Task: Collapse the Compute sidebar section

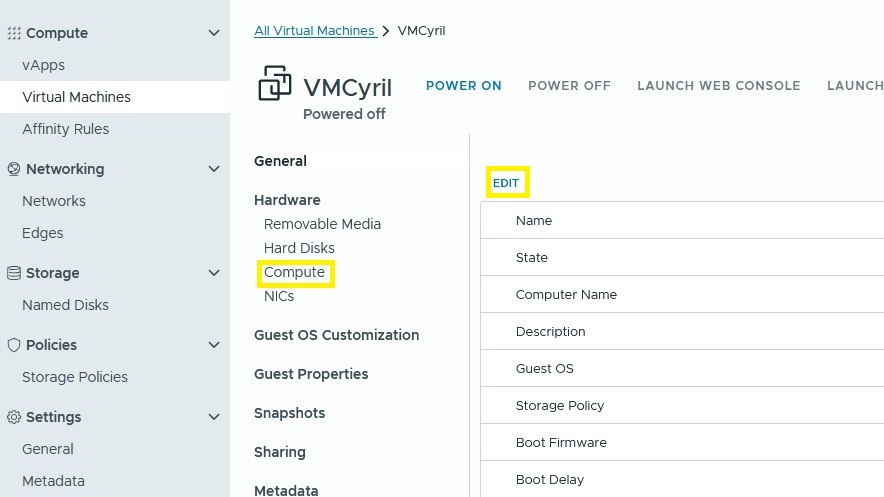Action: click(x=213, y=33)
